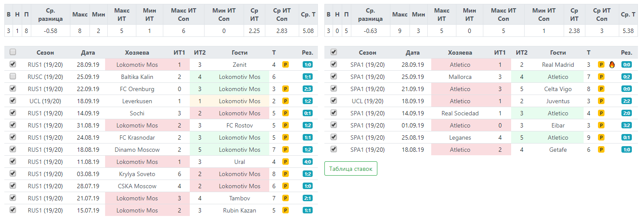Click the P badge in the Real Madrid row

[x=601, y=65]
